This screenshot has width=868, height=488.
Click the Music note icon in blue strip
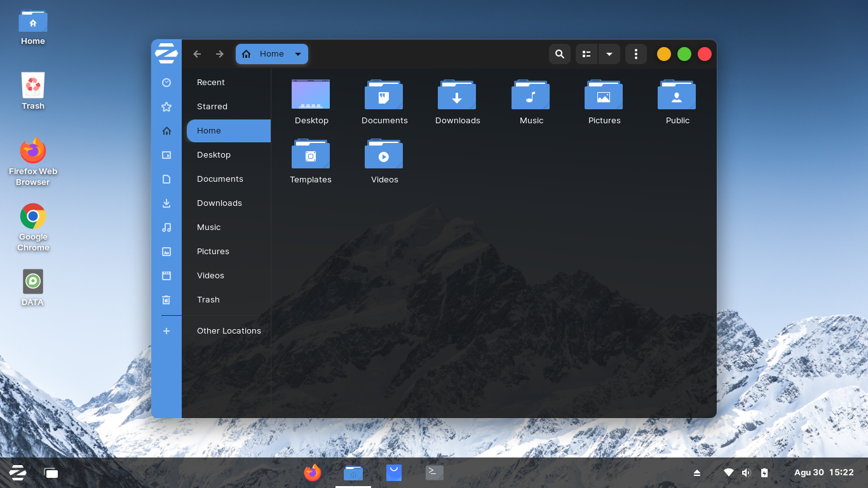[166, 227]
